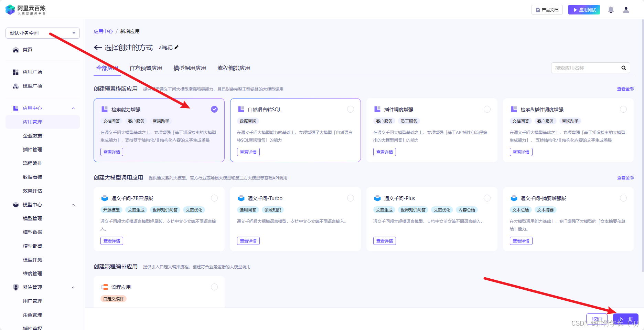Click the 产品文档 button

point(547,10)
